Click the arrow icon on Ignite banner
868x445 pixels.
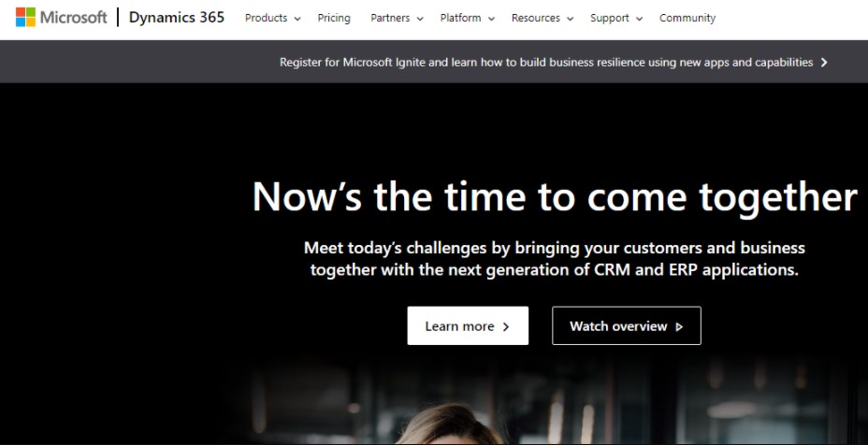tap(824, 63)
